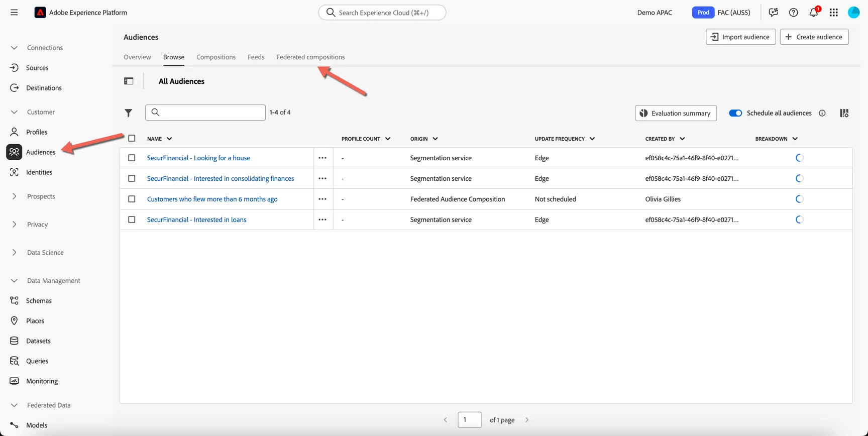Open the notifications bell
868x436 pixels.
(813, 13)
